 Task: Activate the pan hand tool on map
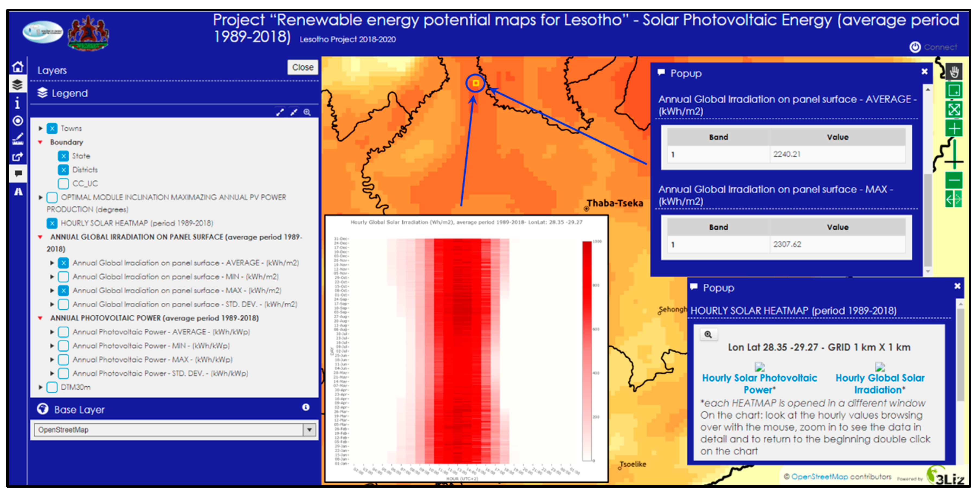954,72
